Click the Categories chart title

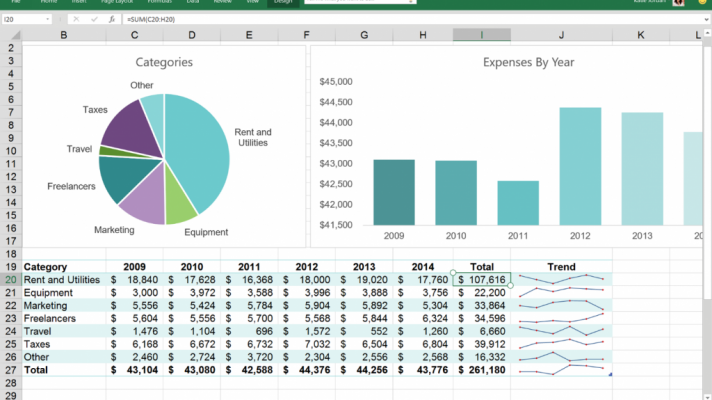pyautogui.click(x=164, y=62)
